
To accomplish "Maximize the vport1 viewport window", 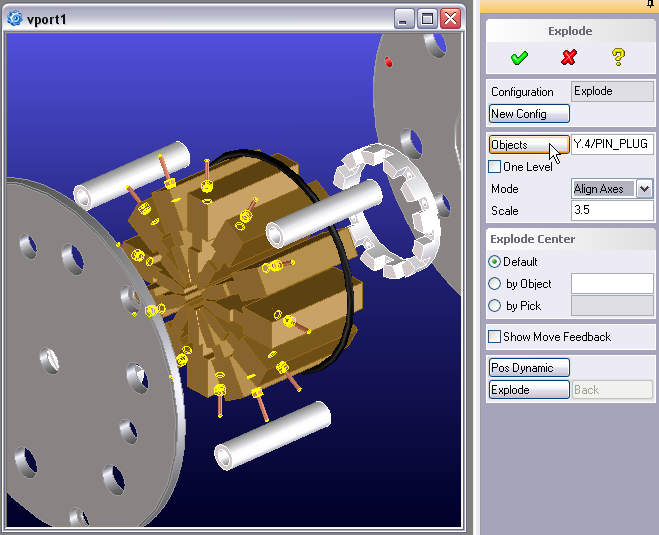I will (x=427, y=19).
